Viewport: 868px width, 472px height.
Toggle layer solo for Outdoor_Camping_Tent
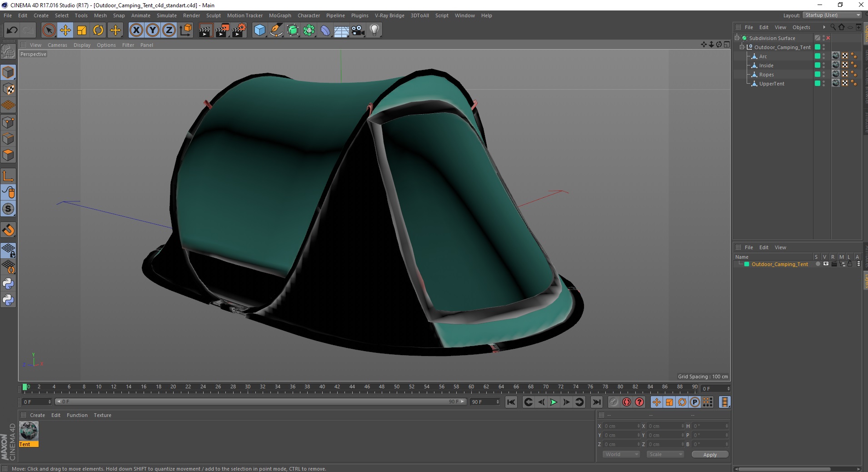818,264
